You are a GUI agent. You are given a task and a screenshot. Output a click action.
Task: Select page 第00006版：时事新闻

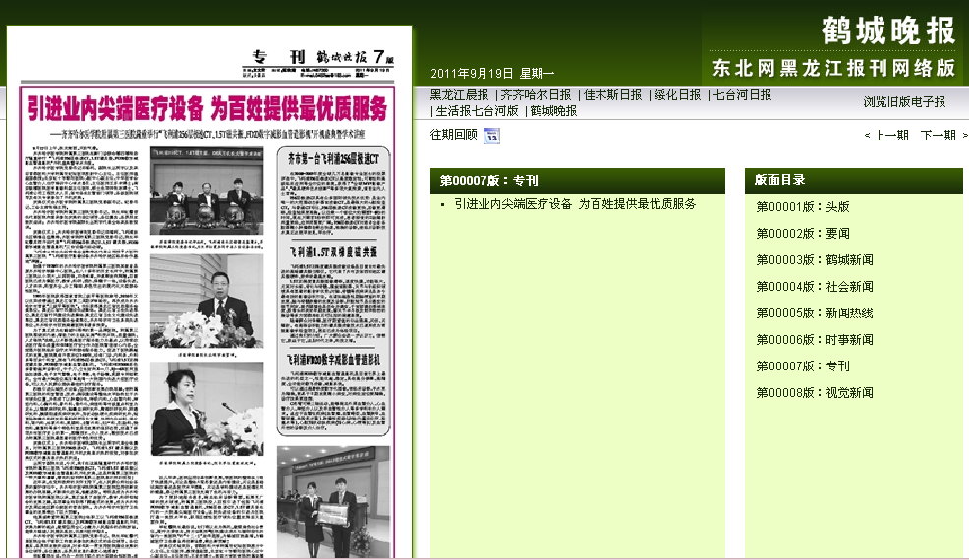pos(815,340)
